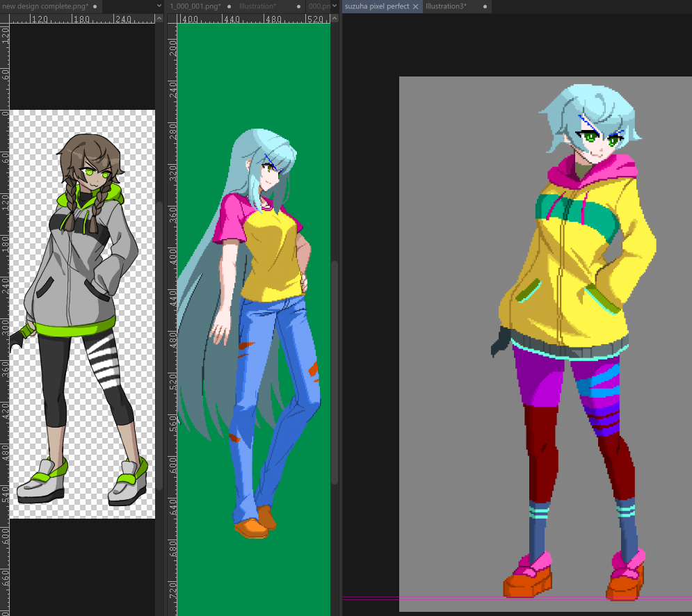The height and width of the screenshot is (616, 692).
Task: Click the left pane's scroll-up arrow
Action: [x=159, y=19]
